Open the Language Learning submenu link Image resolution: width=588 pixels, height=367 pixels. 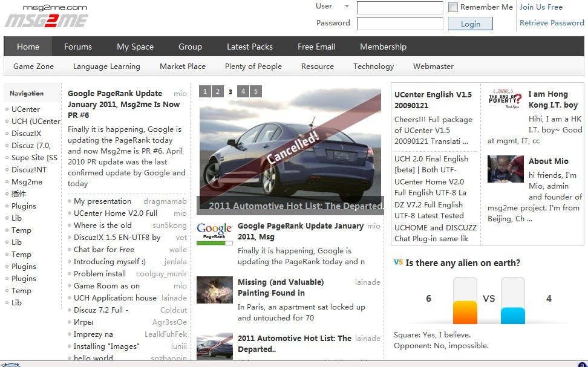point(106,67)
